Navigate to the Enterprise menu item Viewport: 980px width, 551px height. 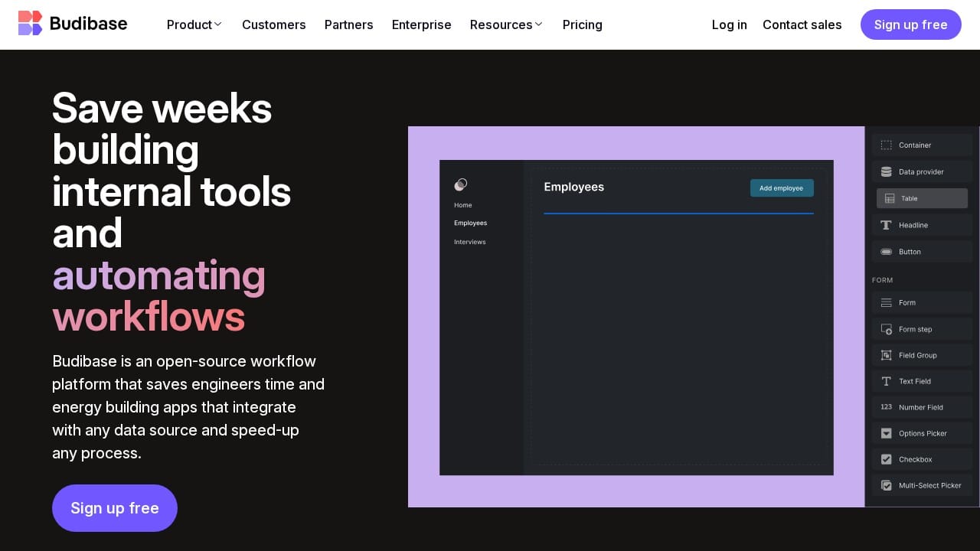tap(421, 24)
